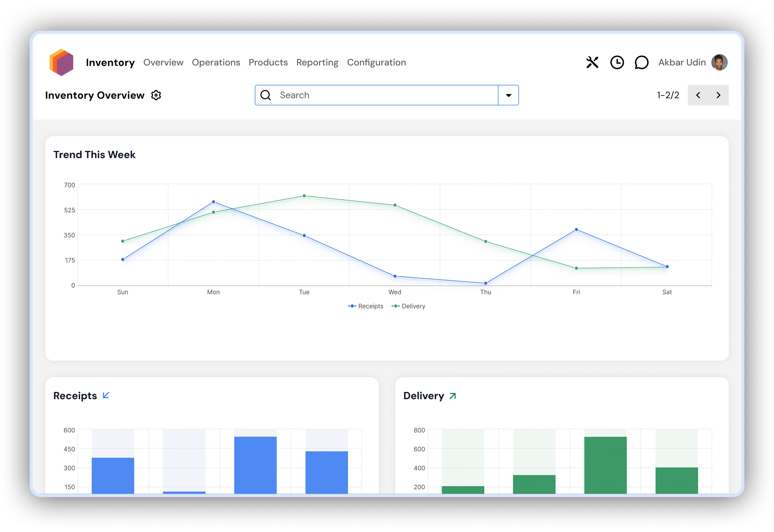Open the clock activities icon
Image resolution: width=774 pixels, height=532 pixels.
tap(617, 62)
